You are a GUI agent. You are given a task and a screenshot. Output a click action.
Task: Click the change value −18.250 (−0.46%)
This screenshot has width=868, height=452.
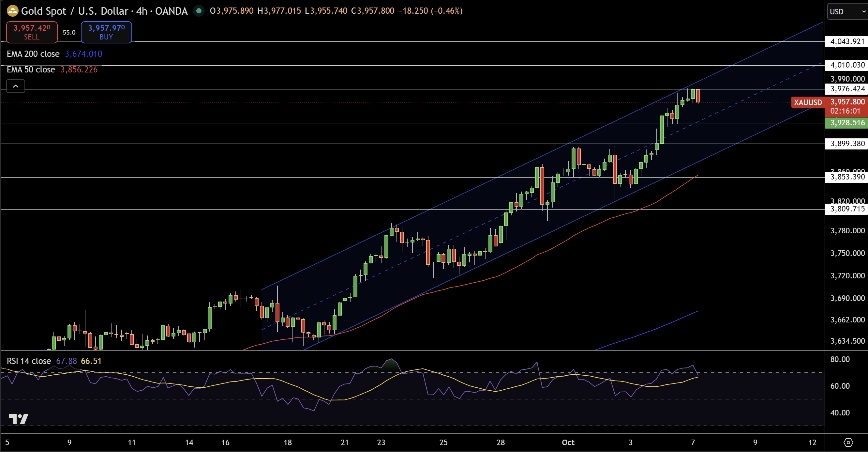tap(430, 11)
